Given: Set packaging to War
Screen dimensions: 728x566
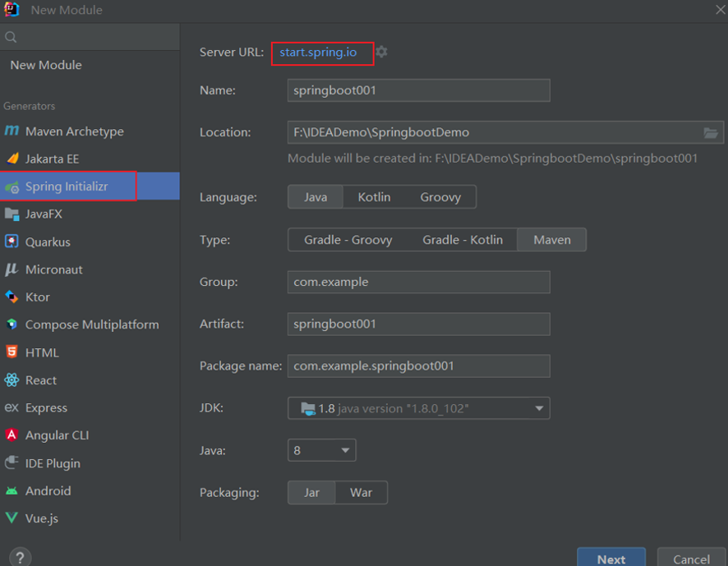Looking at the screenshot, I should [x=361, y=493].
